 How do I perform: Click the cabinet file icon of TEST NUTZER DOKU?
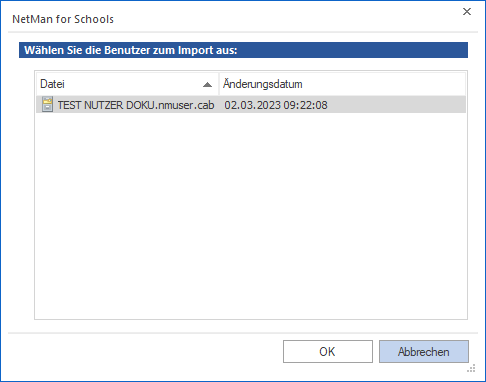[47, 105]
